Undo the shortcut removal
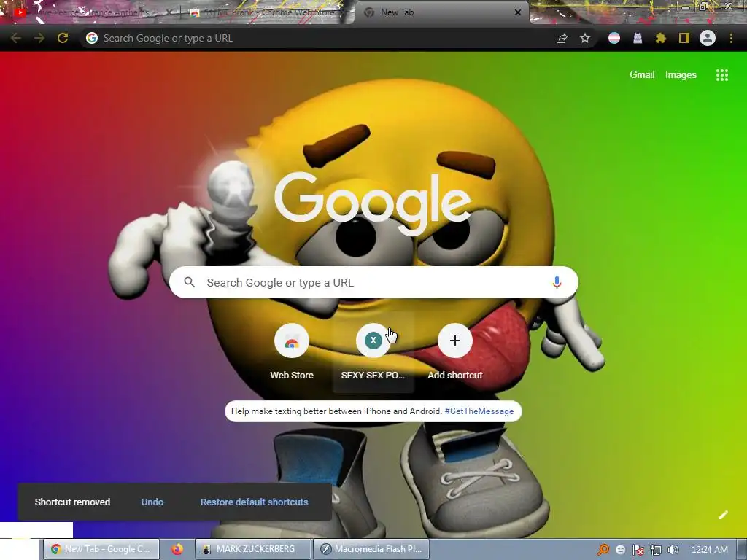747x560 pixels. click(152, 502)
